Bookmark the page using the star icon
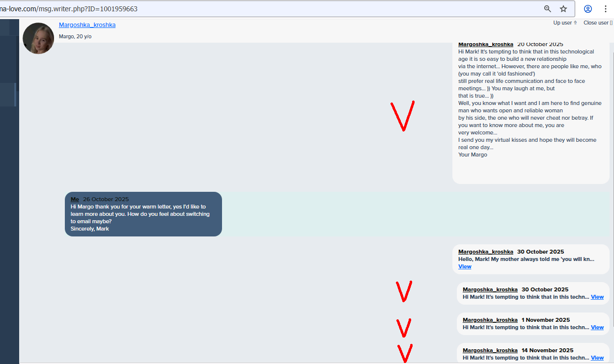Image resolution: width=614 pixels, height=364 pixels. pos(563,8)
